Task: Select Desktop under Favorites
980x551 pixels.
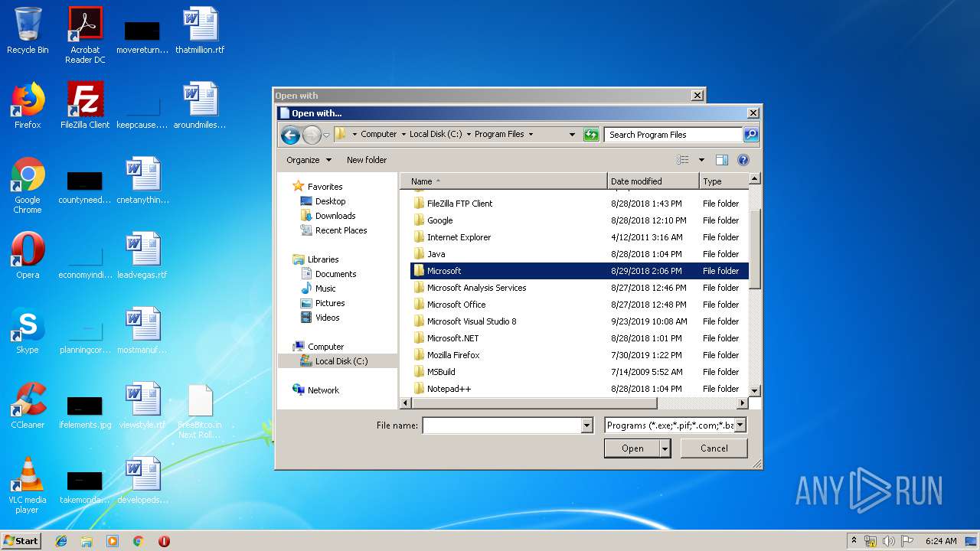Action: point(330,201)
